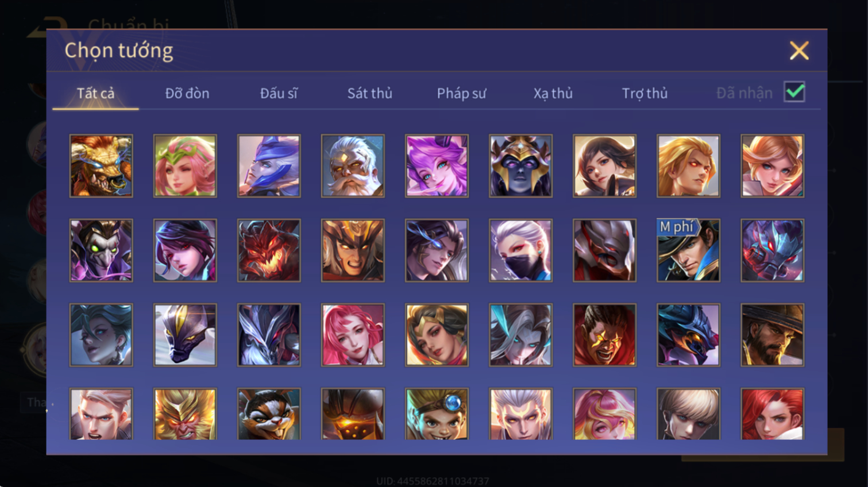Image resolution: width=868 pixels, height=487 pixels.
Task: Pick the purple-haired pink hero portrait
Action: [x=437, y=166]
